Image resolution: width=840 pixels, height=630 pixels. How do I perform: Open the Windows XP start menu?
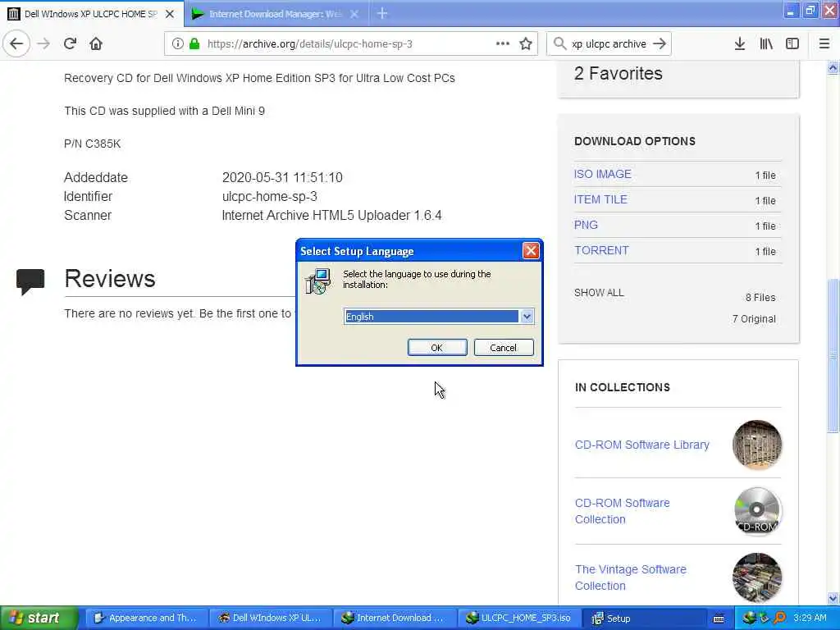[x=39, y=618]
